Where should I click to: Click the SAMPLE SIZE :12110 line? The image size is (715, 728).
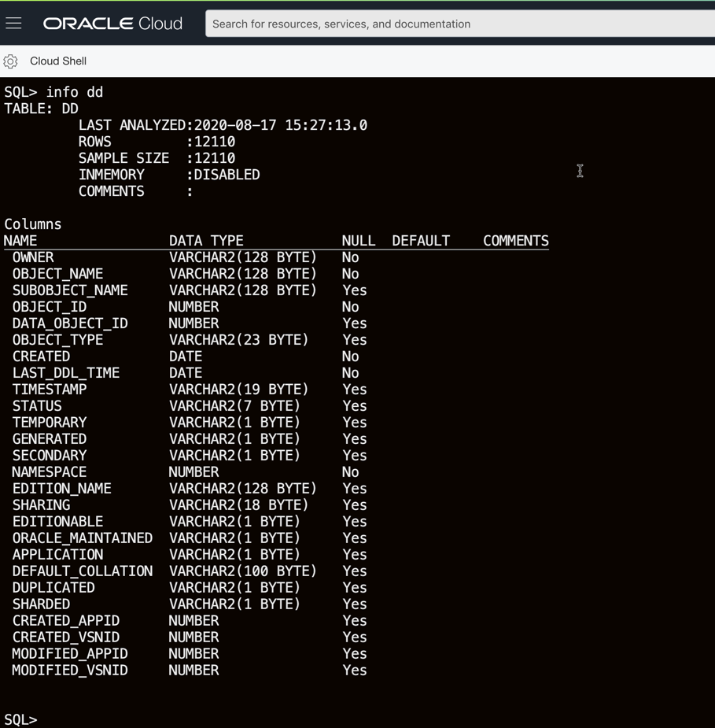tap(157, 158)
